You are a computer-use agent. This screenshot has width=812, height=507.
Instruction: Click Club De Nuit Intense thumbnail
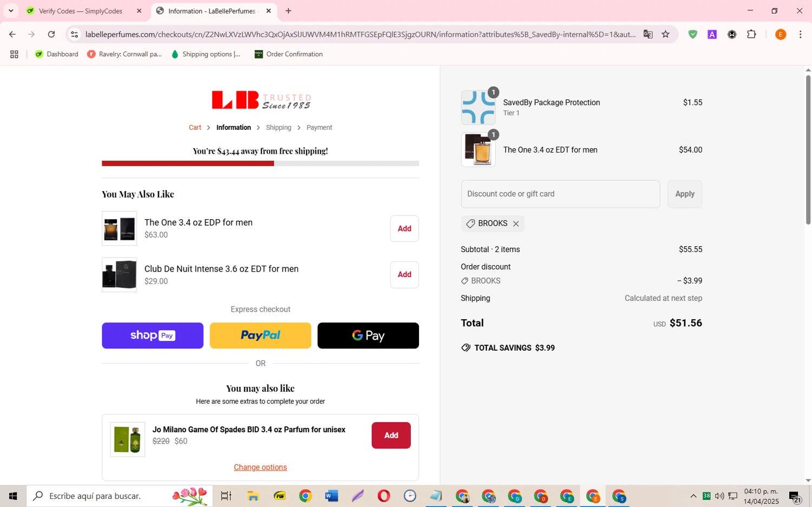pyautogui.click(x=119, y=275)
